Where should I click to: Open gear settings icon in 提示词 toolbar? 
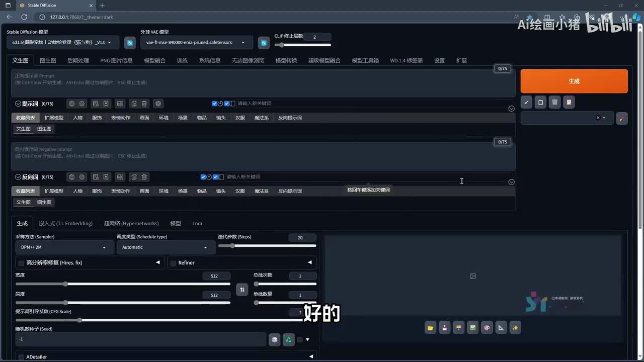coord(82,104)
